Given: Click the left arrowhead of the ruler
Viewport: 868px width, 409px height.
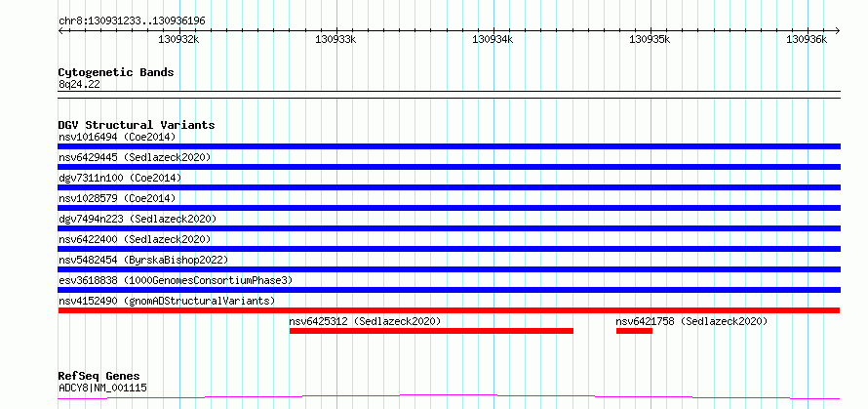Looking at the screenshot, I should point(60,30).
